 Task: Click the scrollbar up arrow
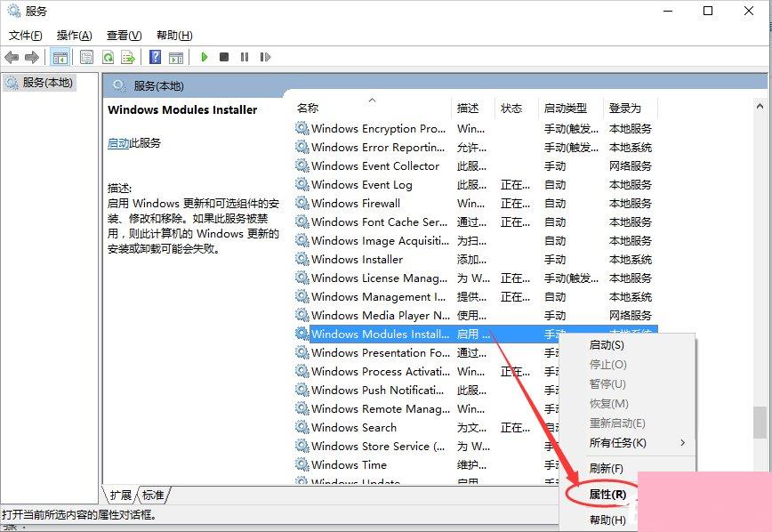(x=760, y=107)
